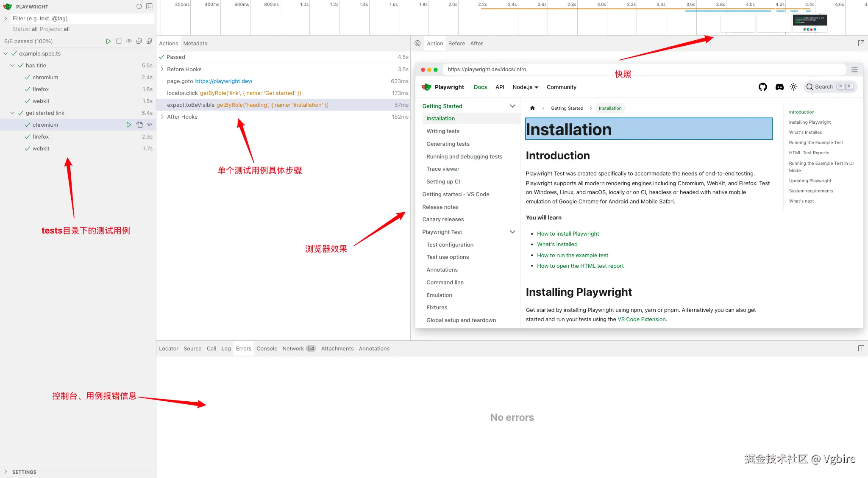Open the Network tab

click(x=293, y=348)
